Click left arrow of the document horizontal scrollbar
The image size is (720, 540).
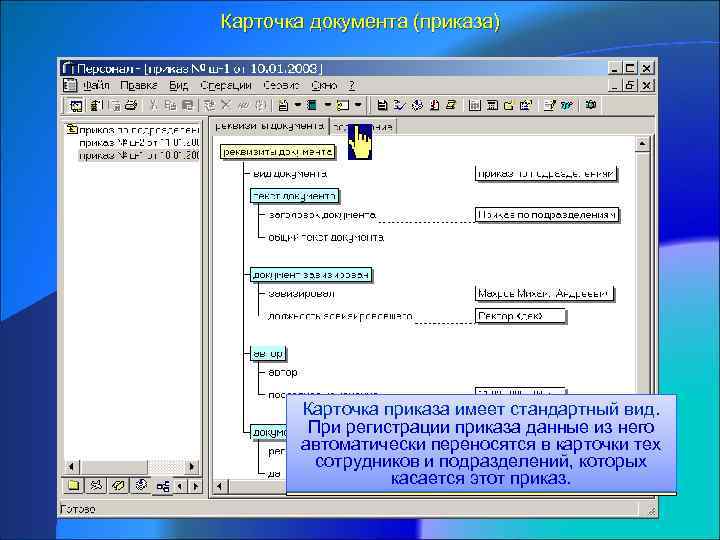coord(220,486)
